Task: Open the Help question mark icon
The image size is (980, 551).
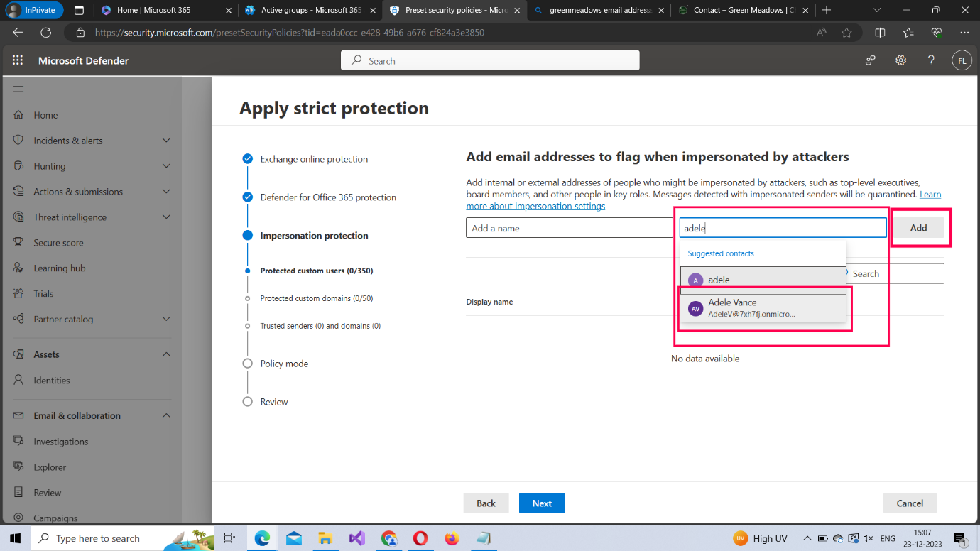Action: [x=931, y=60]
